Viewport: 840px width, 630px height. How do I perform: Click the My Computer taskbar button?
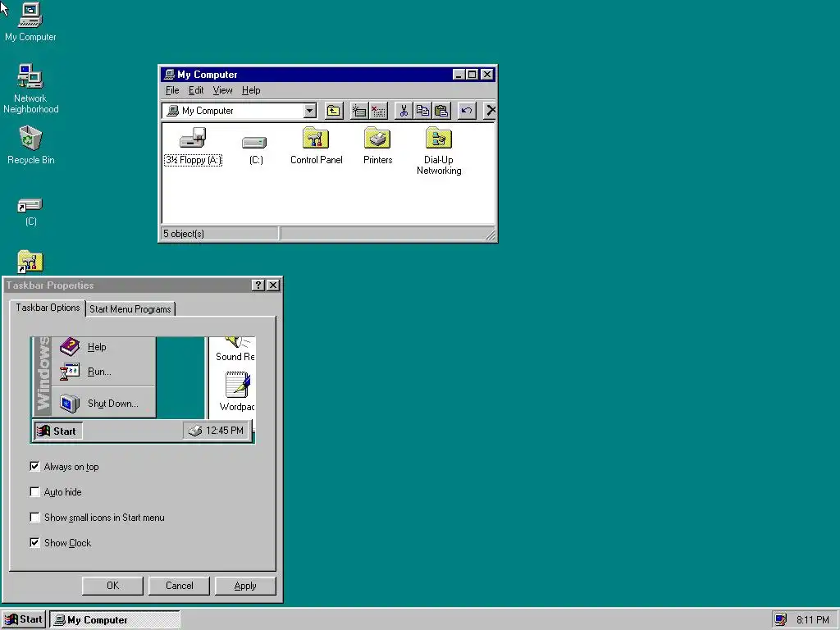115,620
